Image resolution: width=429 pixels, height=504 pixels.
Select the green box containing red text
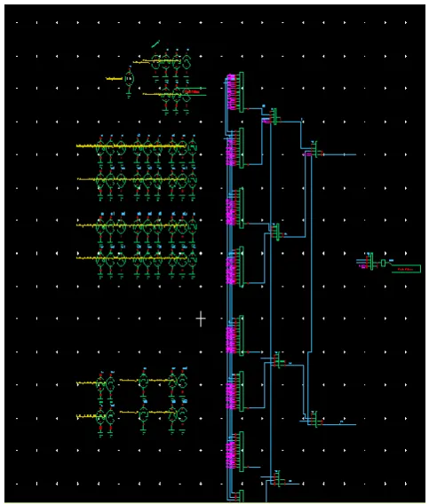(406, 269)
